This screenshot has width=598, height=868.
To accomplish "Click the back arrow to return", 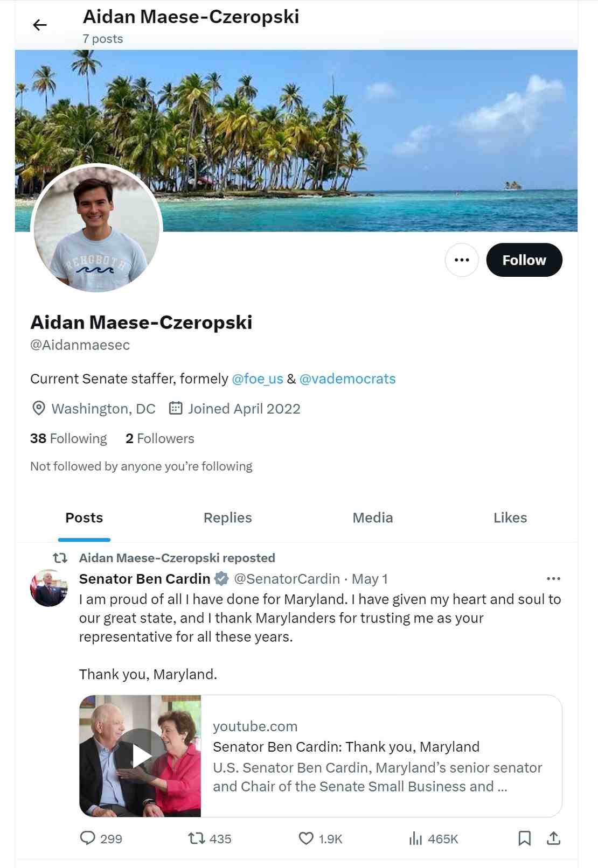I will pyautogui.click(x=39, y=24).
